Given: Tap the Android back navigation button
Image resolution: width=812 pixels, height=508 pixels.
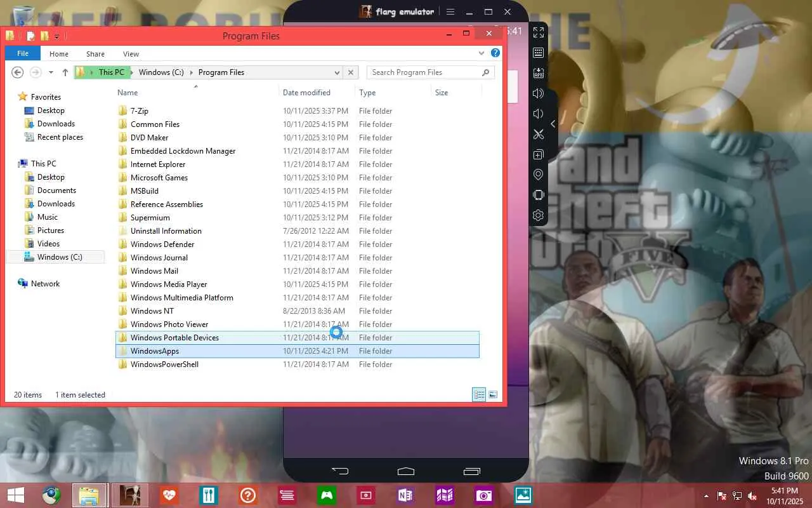Looking at the screenshot, I should coord(340,471).
